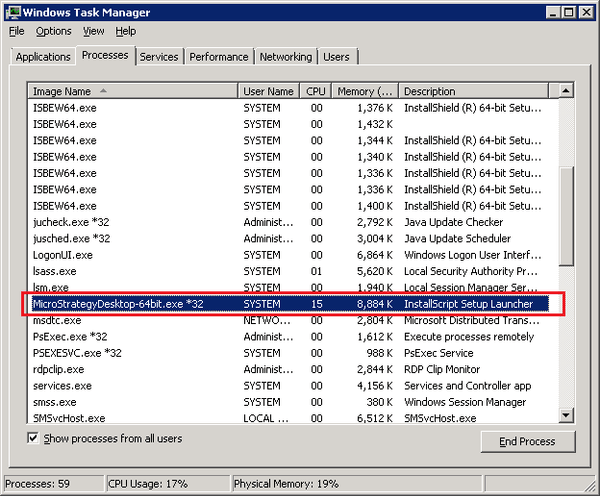Viewport: 600px width, 496px height.
Task: Click the scrollbar up arrow
Action: [x=566, y=91]
